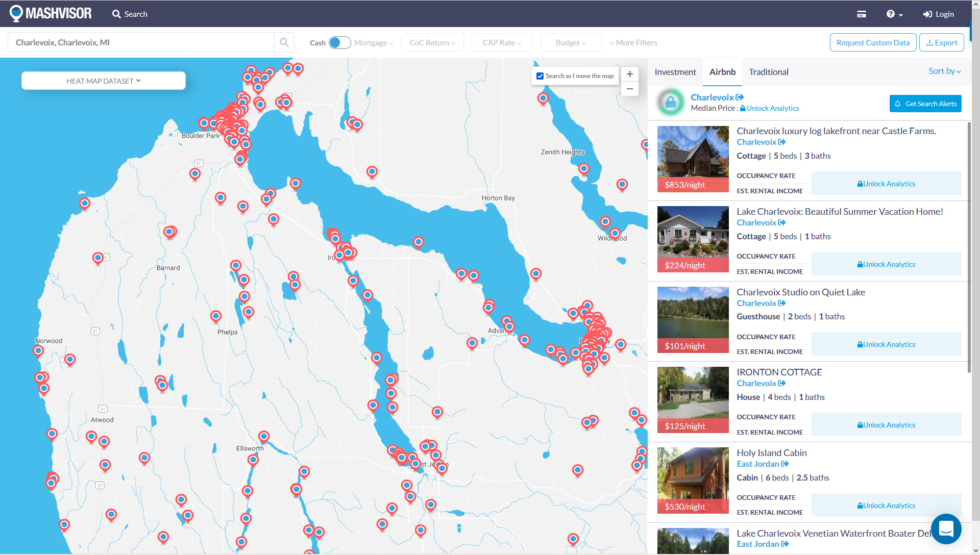Image resolution: width=980 pixels, height=555 pixels.
Task: Switch to the Investment tab
Action: [x=675, y=72]
